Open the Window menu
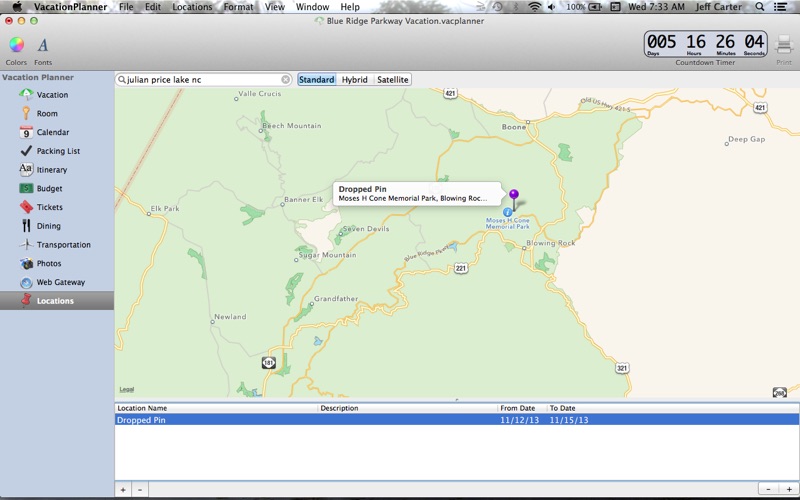 pos(312,7)
